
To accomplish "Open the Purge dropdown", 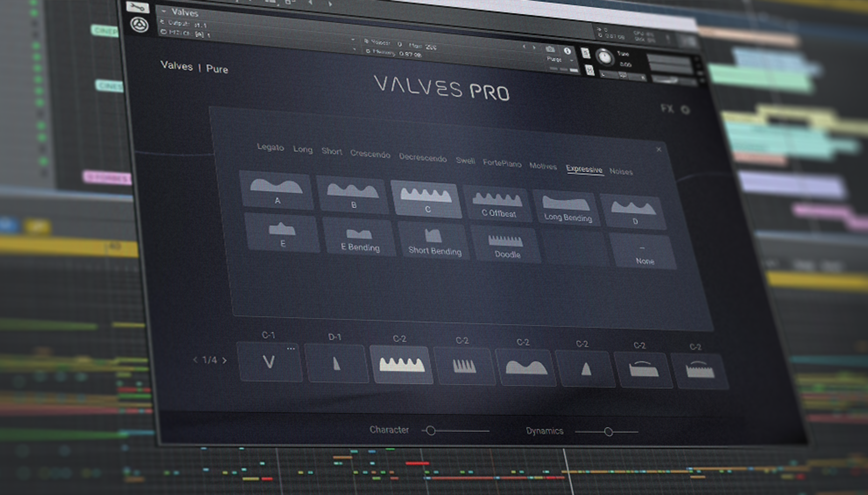I will (x=559, y=60).
